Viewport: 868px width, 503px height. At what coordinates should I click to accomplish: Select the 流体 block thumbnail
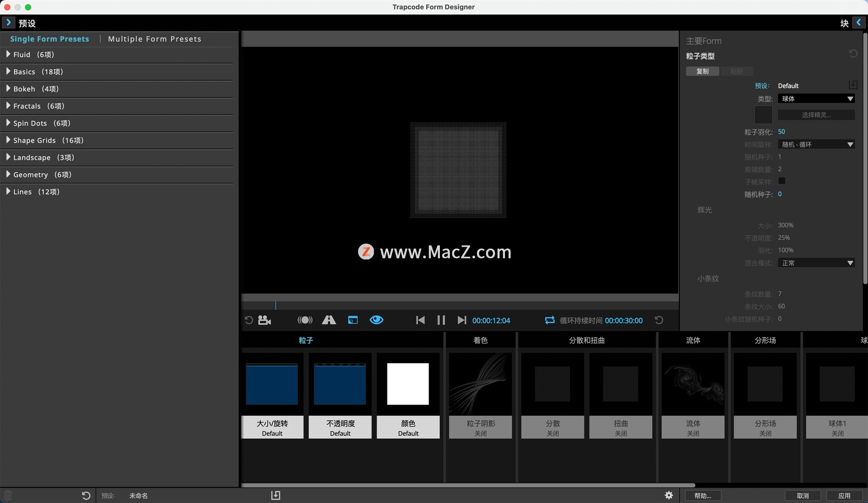pyautogui.click(x=693, y=384)
